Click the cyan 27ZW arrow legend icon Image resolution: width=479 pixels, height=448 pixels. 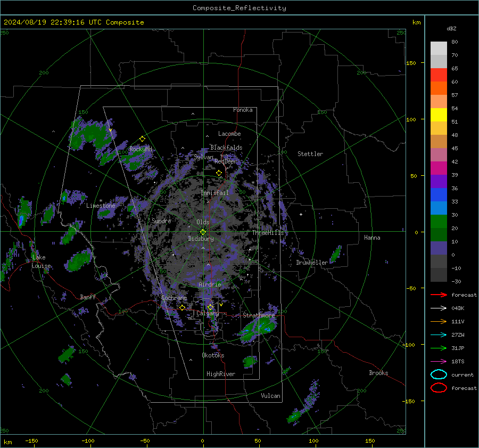[x=439, y=335]
